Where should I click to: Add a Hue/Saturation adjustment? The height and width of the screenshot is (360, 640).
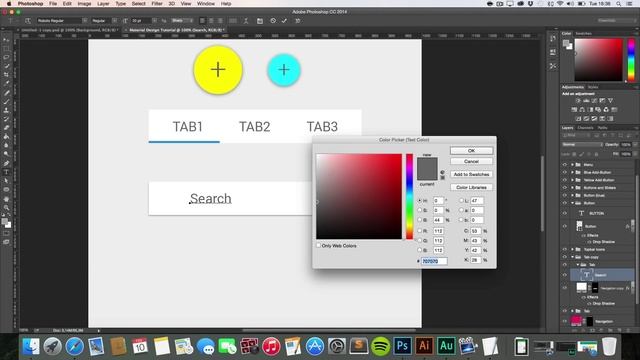pos(574,109)
